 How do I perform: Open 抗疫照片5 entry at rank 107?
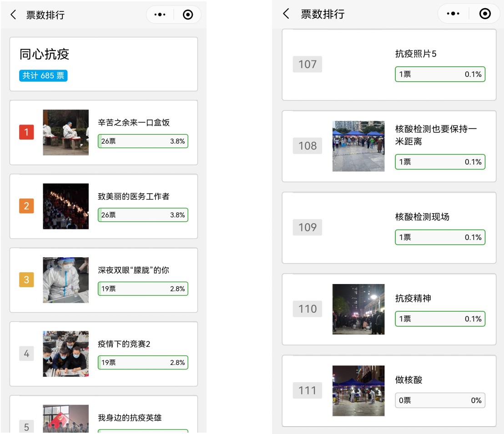click(x=416, y=54)
